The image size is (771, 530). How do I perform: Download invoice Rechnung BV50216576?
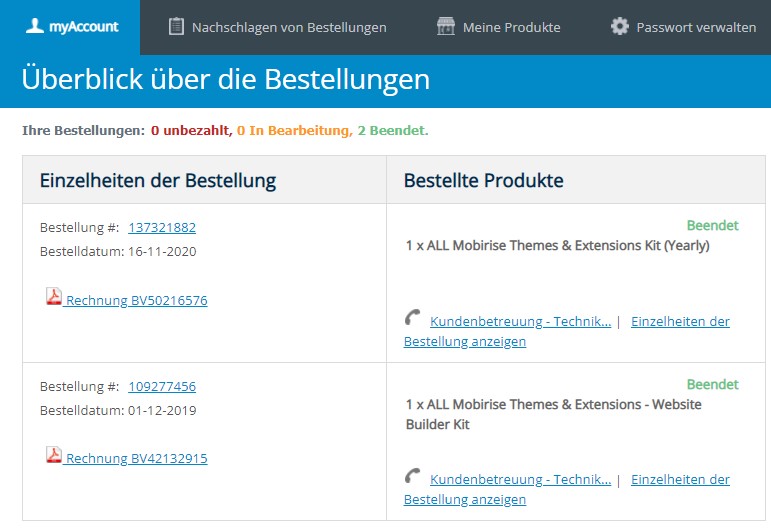tap(136, 300)
